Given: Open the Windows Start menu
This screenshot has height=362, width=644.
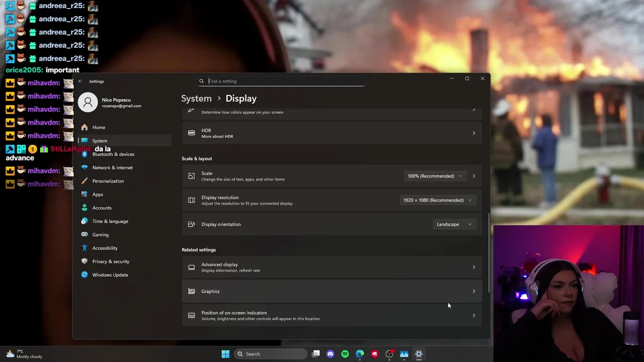Looking at the screenshot, I should tap(225, 354).
